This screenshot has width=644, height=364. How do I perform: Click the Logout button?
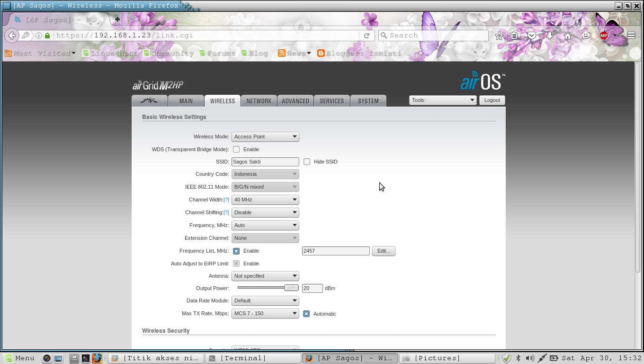tap(492, 100)
